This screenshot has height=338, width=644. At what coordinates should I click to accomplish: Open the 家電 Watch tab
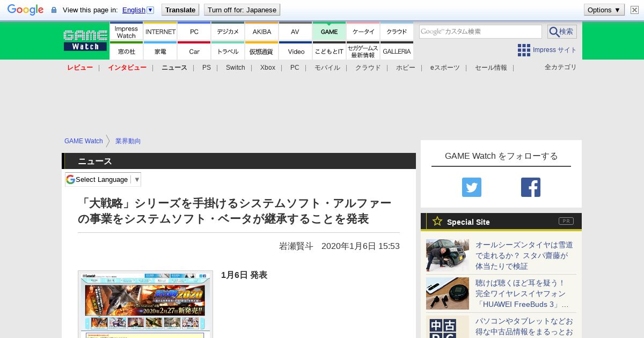160,51
